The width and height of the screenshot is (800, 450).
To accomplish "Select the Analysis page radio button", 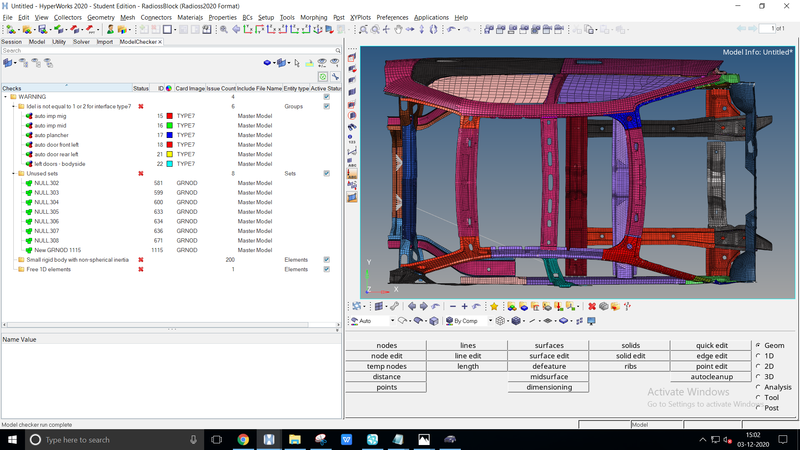I will (759, 387).
